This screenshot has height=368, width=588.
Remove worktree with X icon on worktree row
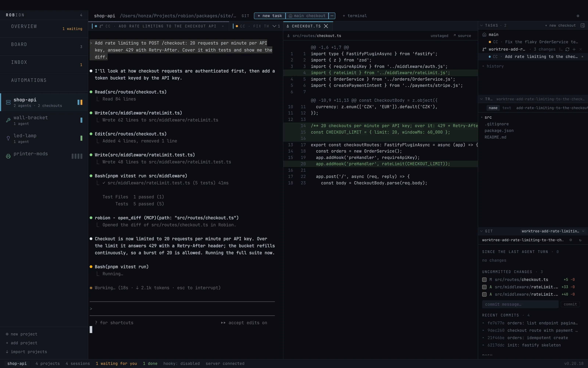click(580, 49)
